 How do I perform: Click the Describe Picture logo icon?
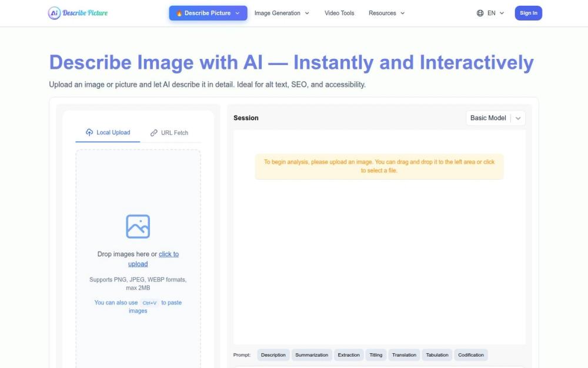tap(54, 12)
